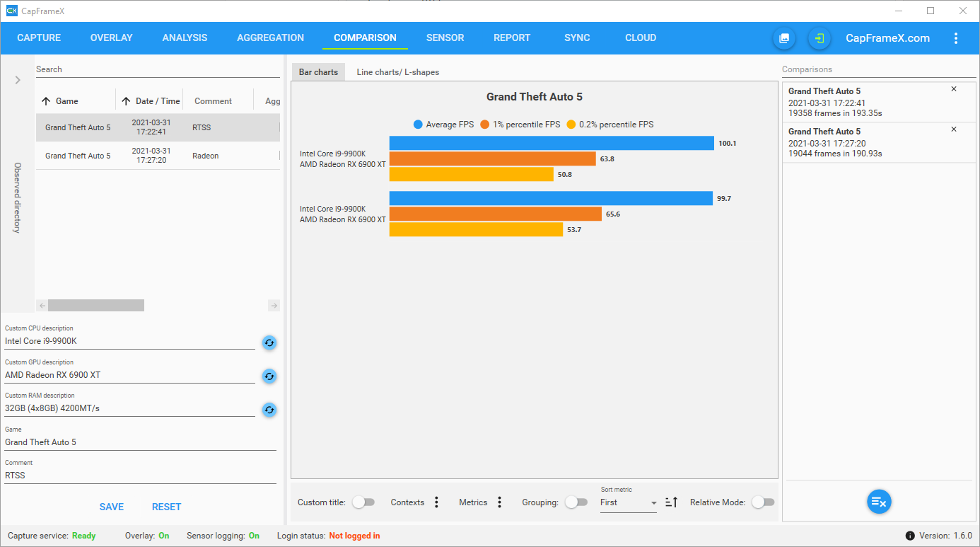Viewport: 980px width, 547px height.
Task: Open the Sort metric dropdown
Action: point(629,502)
